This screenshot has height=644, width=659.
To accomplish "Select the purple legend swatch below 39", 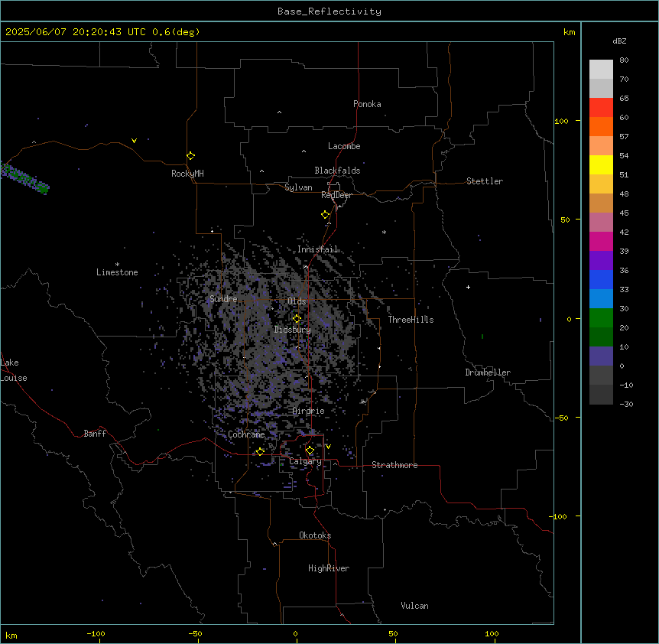I will coord(601,261).
